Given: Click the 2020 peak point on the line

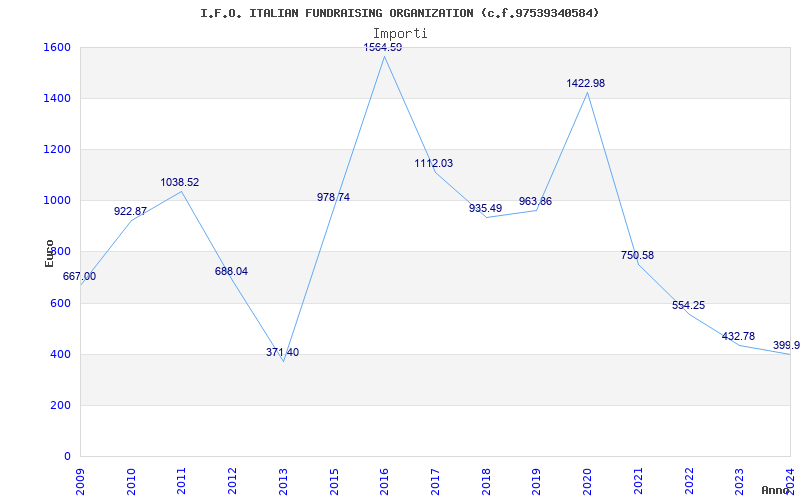Looking at the screenshot, I should pyautogui.click(x=587, y=92).
